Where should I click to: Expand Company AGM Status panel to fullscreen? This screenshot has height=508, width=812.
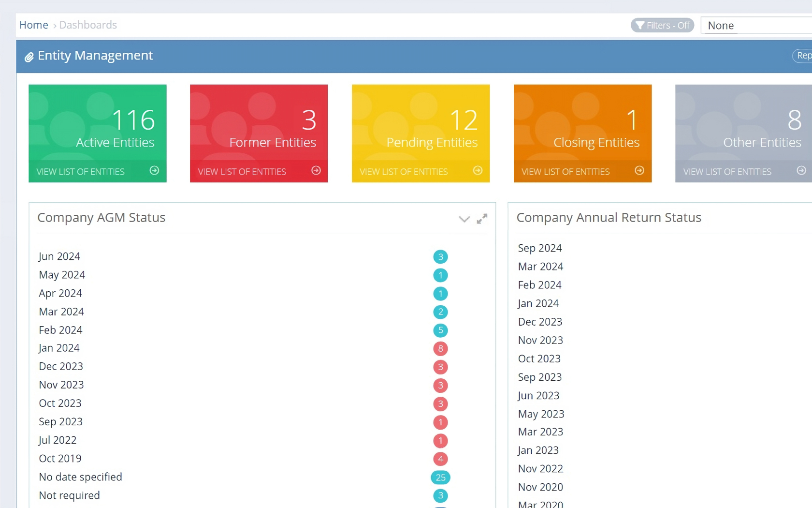[x=482, y=219]
